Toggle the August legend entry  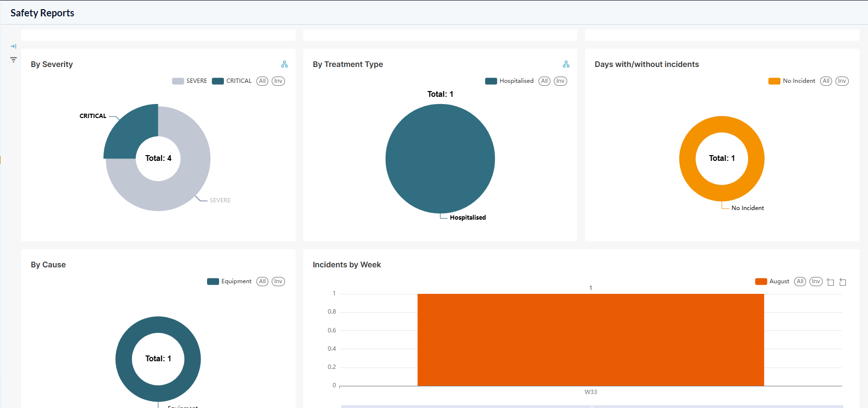pos(772,281)
